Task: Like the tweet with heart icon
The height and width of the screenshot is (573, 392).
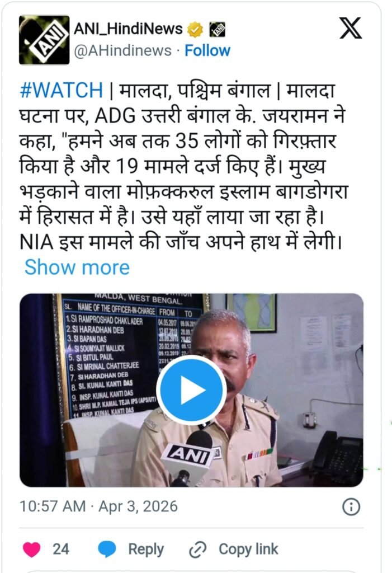Action: coord(31,549)
